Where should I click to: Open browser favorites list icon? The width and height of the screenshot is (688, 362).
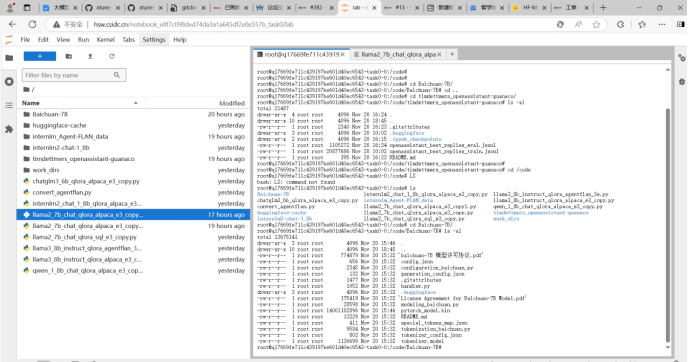tap(642, 25)
